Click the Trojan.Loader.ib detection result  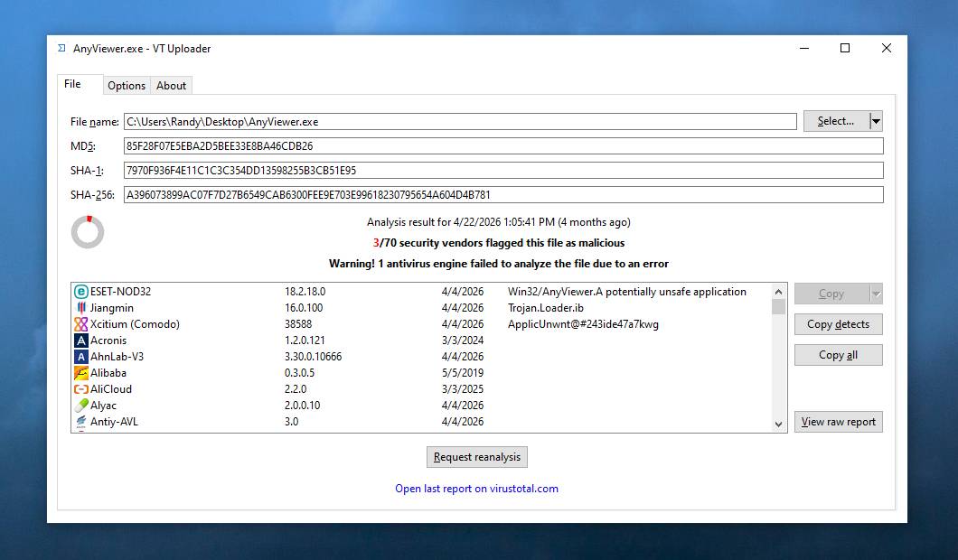(x=546, y=308)
